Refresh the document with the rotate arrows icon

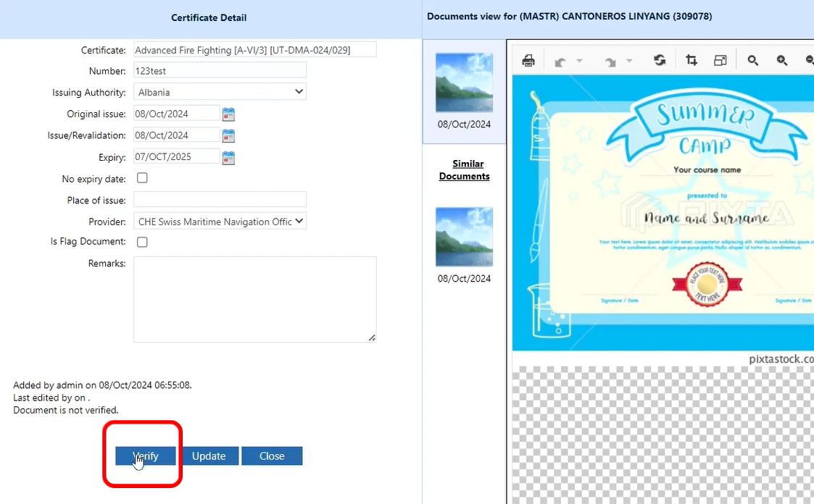click(x=660, y=60)
